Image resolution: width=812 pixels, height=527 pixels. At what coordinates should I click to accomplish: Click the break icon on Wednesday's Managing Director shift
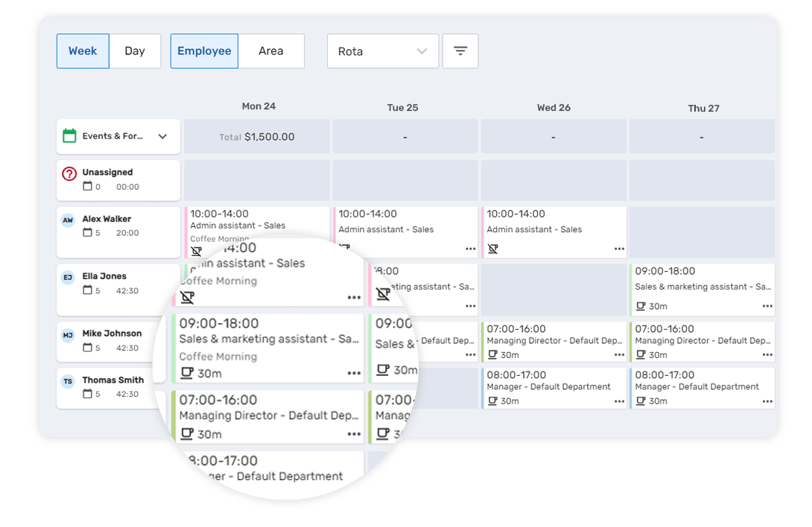point(492,356)
